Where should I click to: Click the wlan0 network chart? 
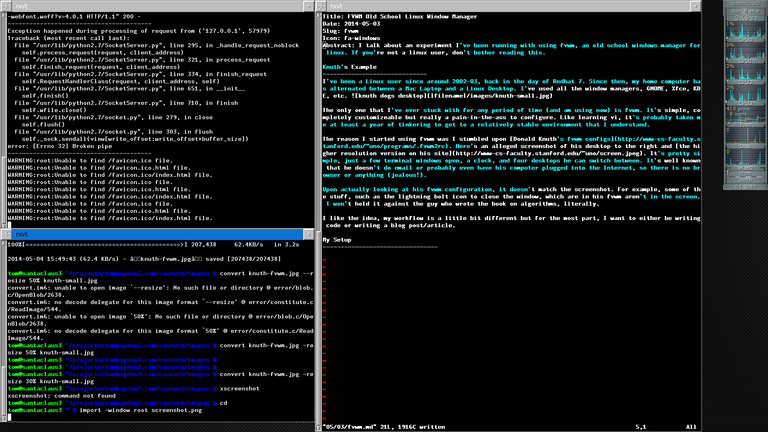(x=745, y=157)
